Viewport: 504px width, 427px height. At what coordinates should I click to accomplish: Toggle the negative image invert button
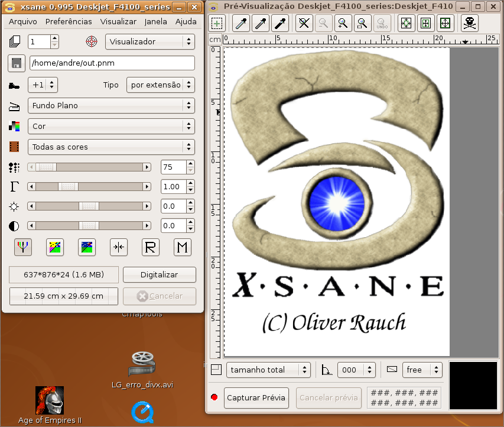(x=55, y=248)
